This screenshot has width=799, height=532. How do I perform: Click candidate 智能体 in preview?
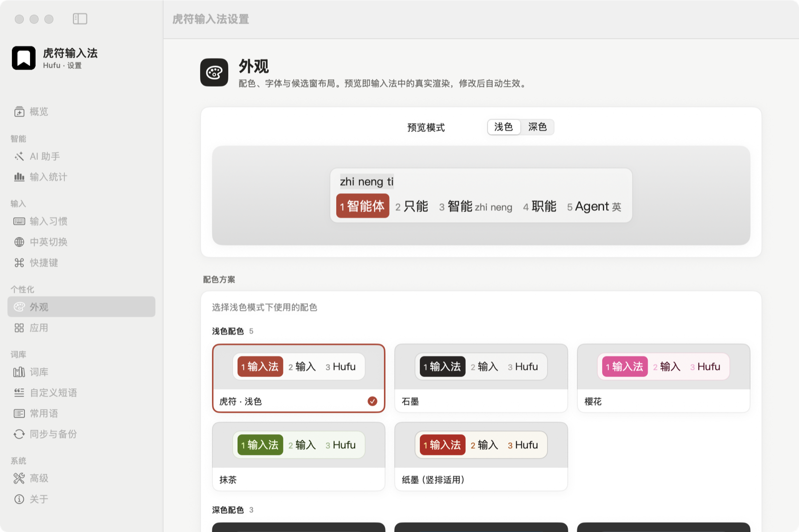coord(363,206)
